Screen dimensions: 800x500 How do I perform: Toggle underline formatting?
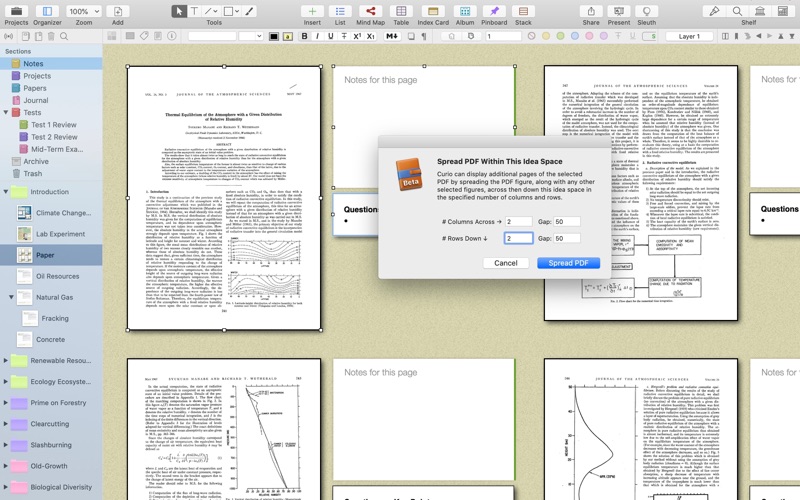tap(331, 36)
